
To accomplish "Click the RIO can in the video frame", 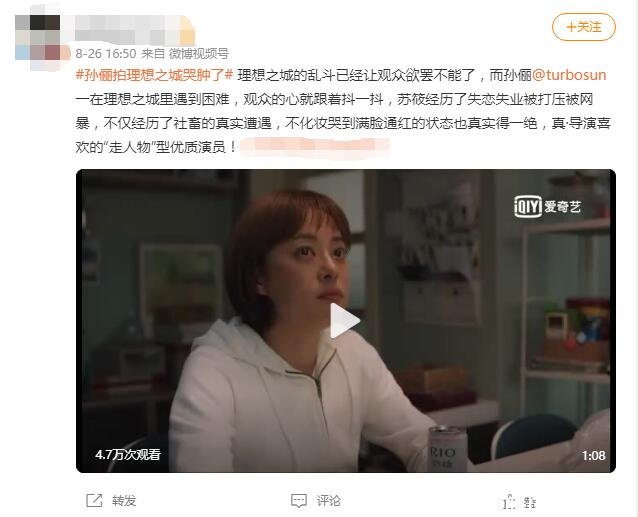I will pos(443,449).
